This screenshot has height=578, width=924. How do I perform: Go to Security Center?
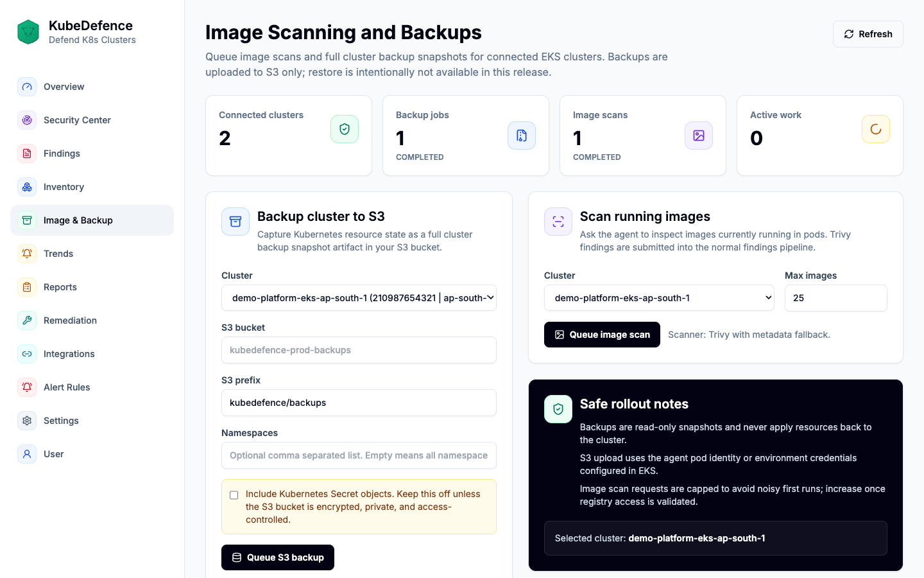pyautogui.click(x=92, y=120)
